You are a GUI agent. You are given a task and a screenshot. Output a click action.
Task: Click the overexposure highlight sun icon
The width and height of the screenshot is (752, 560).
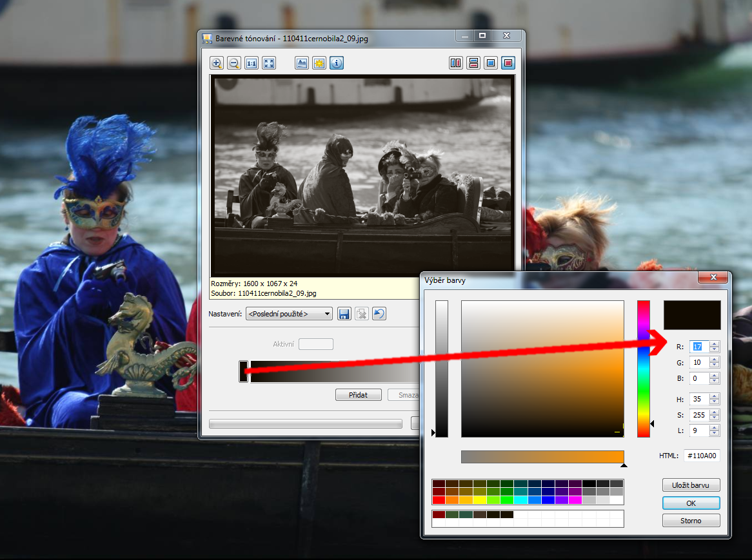[x=319, y=63]
